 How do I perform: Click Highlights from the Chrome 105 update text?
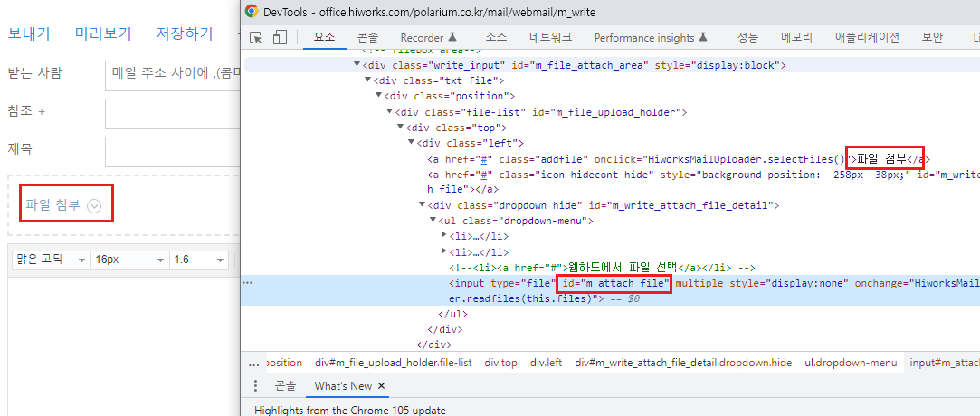coord(350,411)
